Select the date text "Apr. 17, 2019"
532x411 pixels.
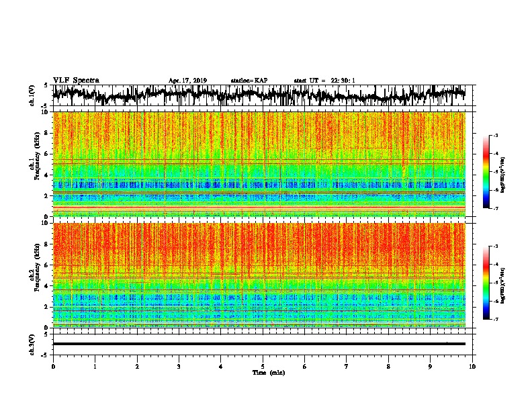click(x=187, y=81)
